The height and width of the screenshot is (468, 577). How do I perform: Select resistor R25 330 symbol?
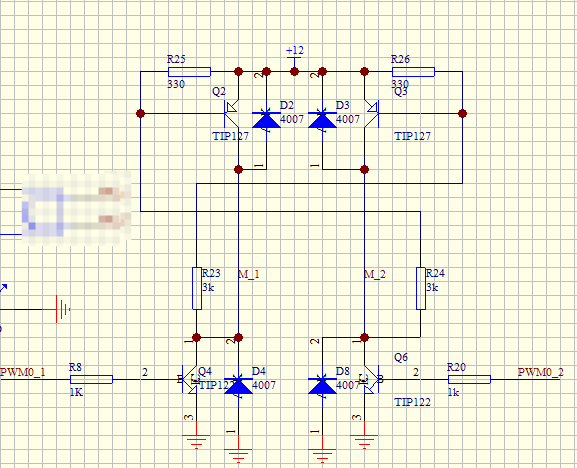tap(189, 72)
